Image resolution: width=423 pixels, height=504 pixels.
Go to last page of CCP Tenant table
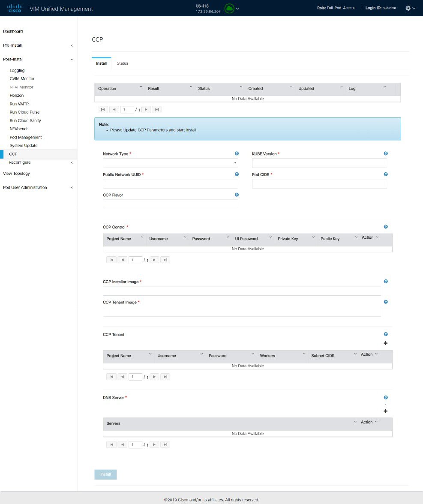pyautogui.click(x=165, y=377)
